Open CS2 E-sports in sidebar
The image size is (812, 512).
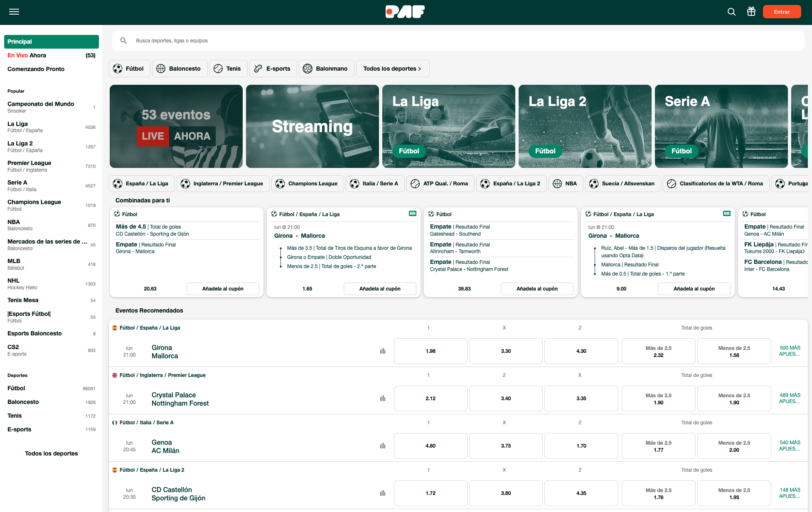[52, 350]
